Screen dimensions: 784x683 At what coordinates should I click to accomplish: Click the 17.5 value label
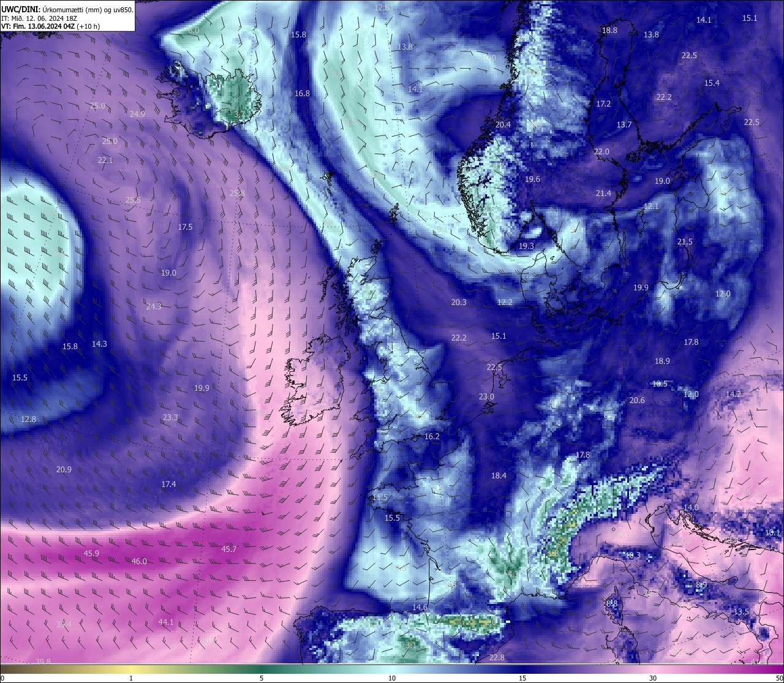pos(185,227)
